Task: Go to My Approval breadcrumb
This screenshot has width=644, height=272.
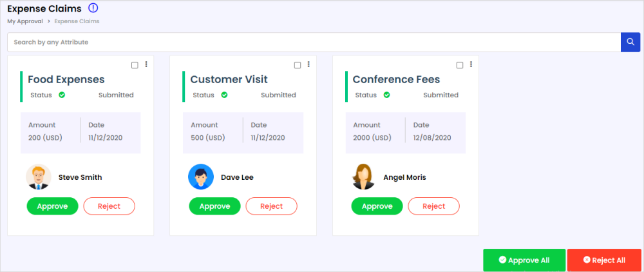Action: click(25, 21)
